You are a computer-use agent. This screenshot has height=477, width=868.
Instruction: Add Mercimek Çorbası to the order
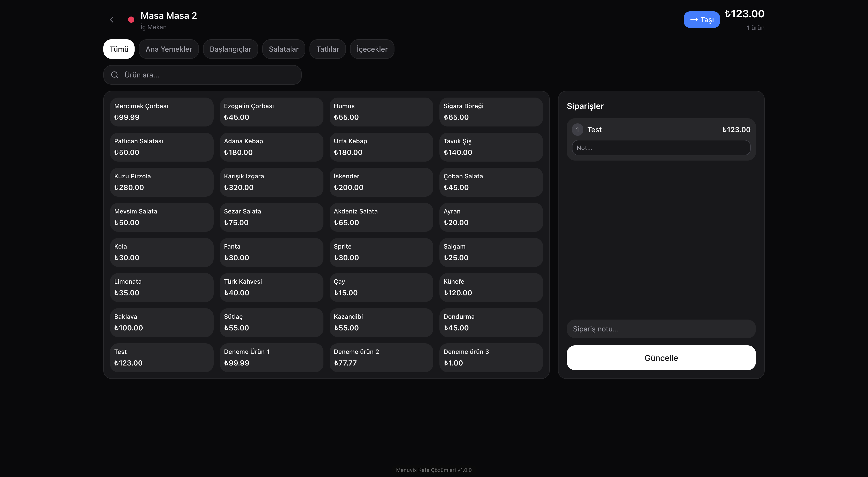point(161,112)
